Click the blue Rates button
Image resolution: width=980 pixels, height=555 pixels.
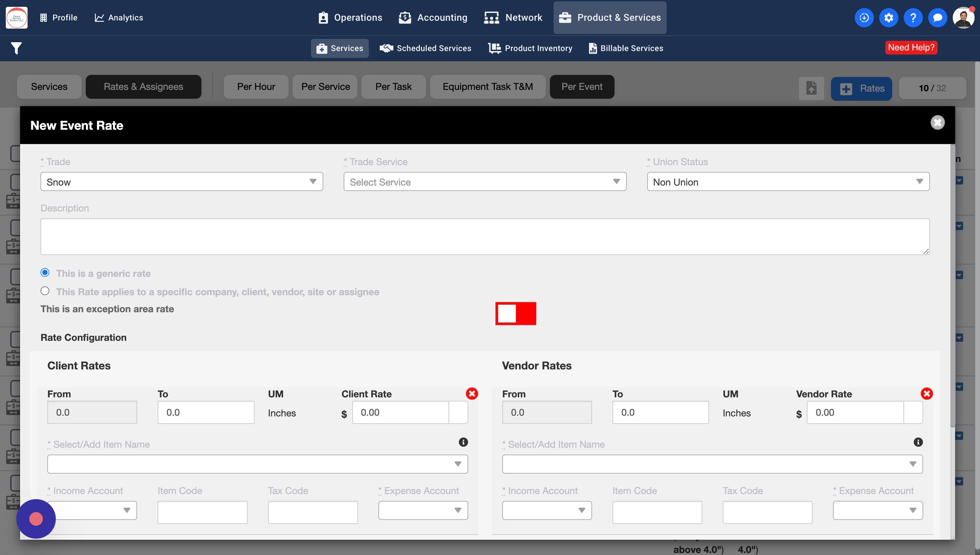861,89
